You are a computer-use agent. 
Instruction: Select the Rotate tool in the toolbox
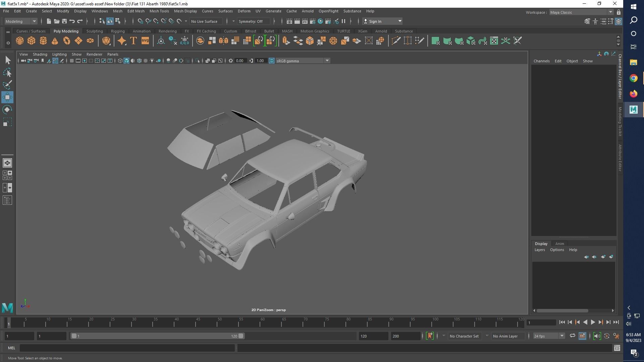7,110
